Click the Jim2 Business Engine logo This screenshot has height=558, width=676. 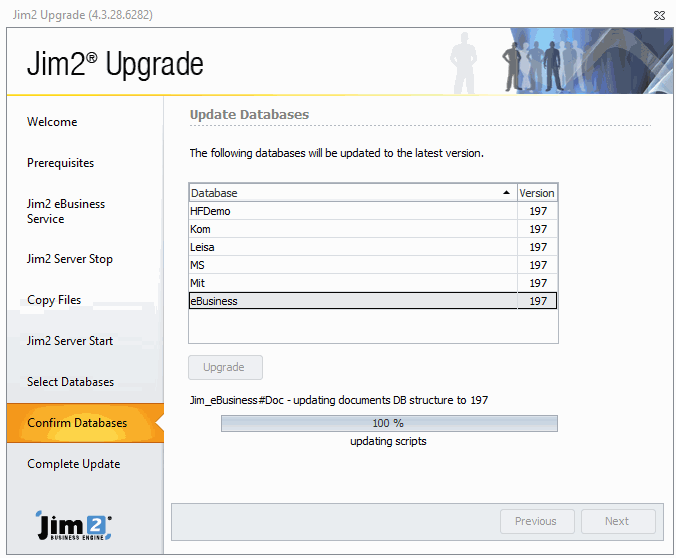pyautogui.click(x=74, y=526)
